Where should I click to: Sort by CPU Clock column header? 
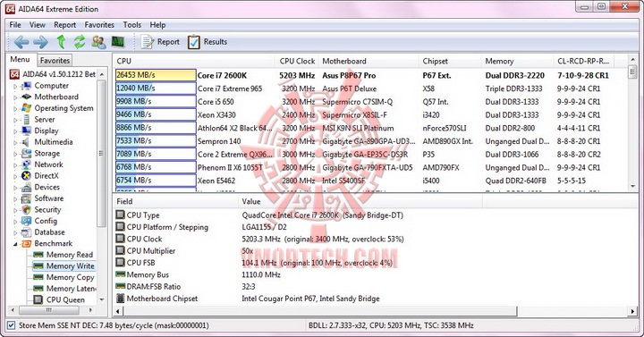(x=297, y=61)
